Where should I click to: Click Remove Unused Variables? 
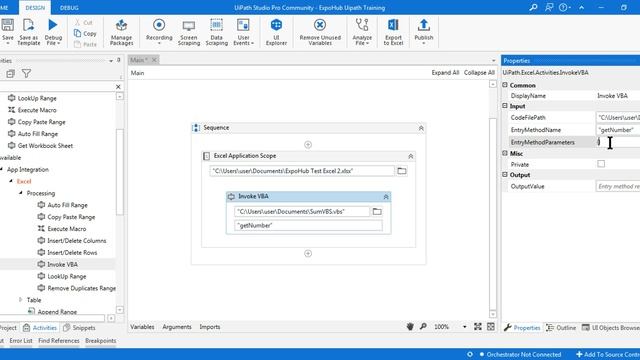[x=320, y=31]
